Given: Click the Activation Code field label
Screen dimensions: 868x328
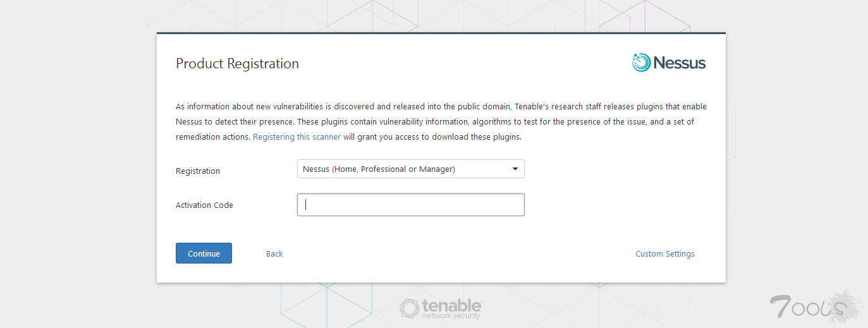Looking at the screenshot, I should pos(204,205).
